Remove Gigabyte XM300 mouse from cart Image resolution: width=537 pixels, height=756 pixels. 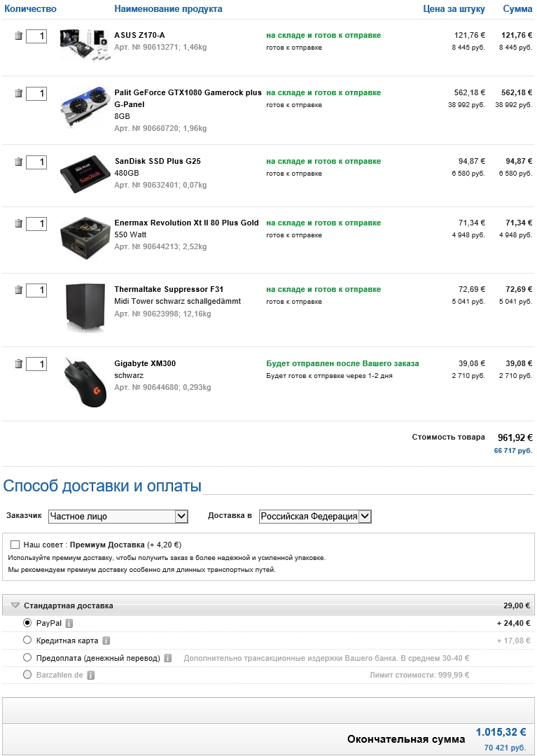click(18, 364)
